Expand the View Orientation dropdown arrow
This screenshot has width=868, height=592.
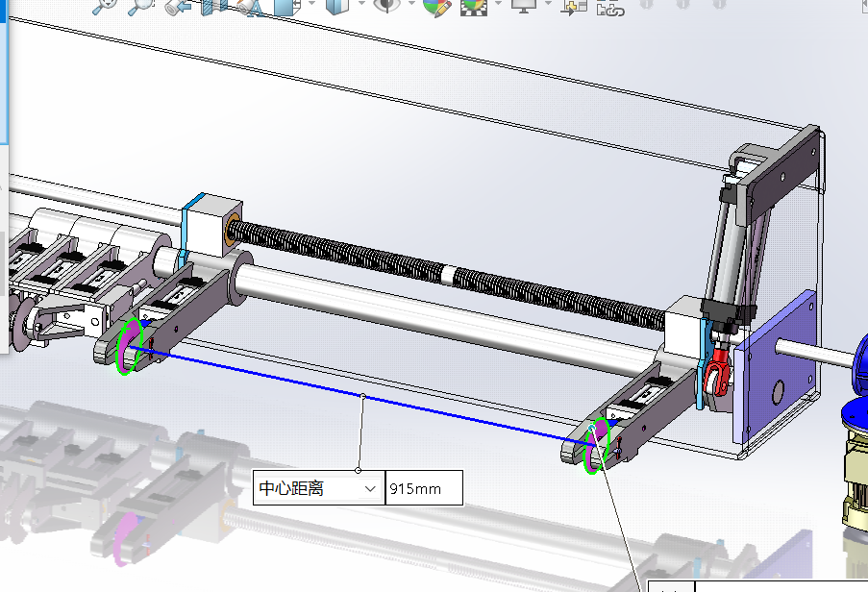(311, 5)
